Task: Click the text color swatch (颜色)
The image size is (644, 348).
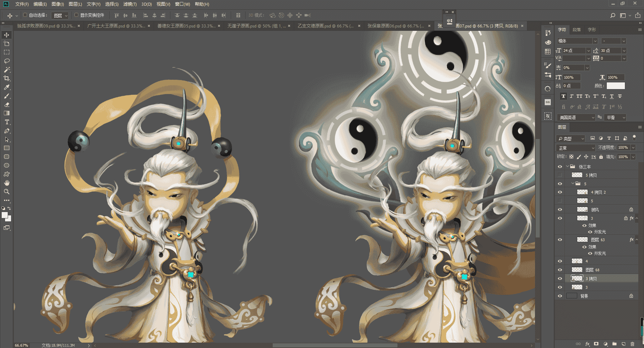Action: click(x=615, y=86)
